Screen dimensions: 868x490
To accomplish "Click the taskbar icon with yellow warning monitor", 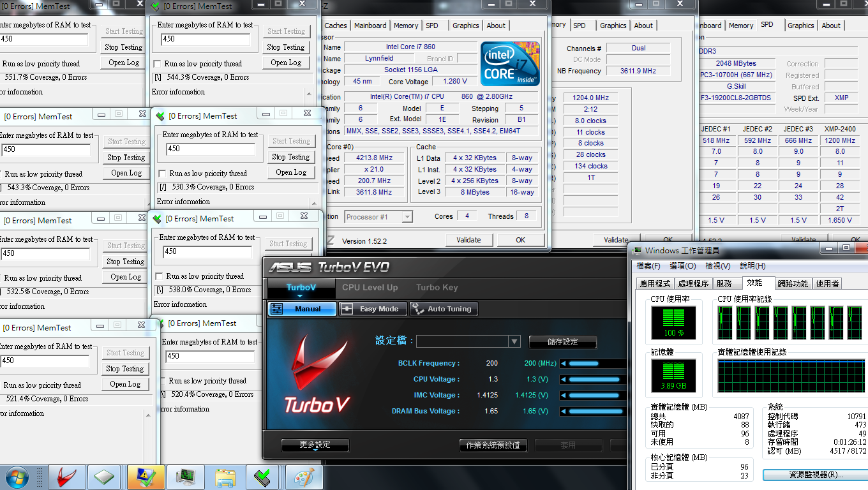I will tap(146, 477).
